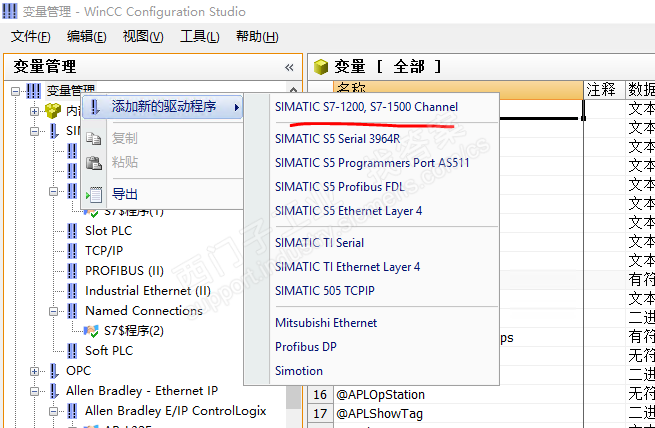Click the Allen Bradley - Ethernet IP driver icon
Image resolution: width=655 pixels, height=428 pixels.
[x=54, y=391]
